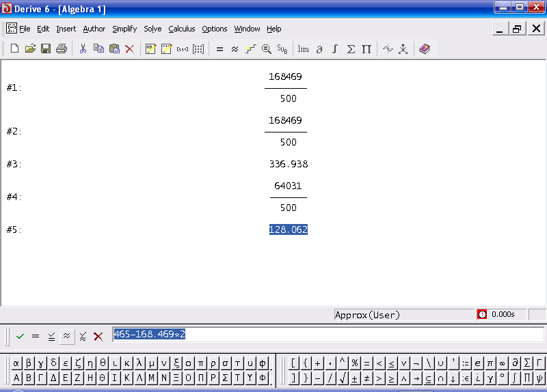Click the expression entry input field
Screen dimensions: 547x392
coord(328,335)
